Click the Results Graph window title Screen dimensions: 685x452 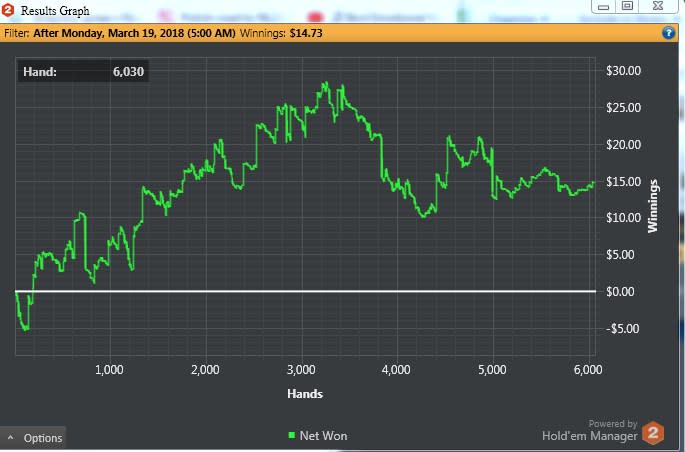point(55,10)
